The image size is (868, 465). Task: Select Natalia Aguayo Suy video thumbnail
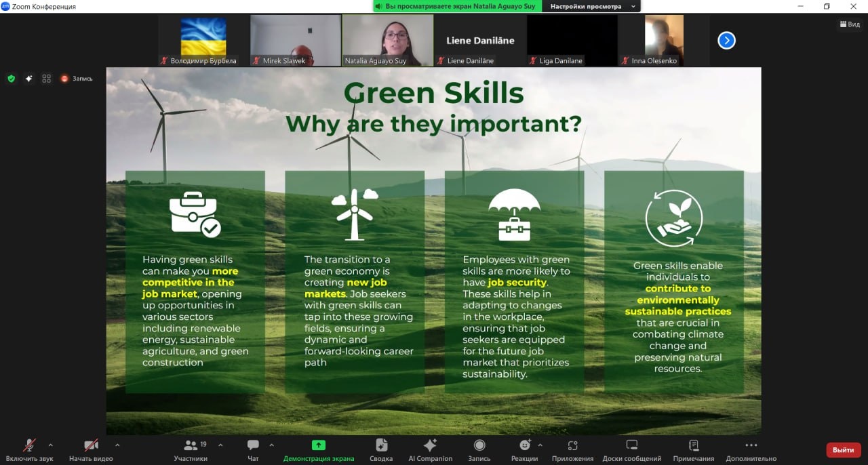388,41
